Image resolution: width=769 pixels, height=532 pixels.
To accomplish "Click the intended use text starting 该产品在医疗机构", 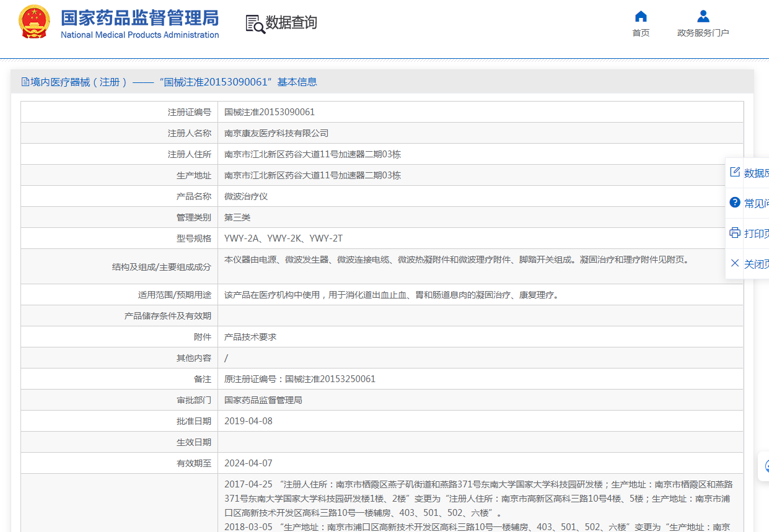I will click(392, 295).
